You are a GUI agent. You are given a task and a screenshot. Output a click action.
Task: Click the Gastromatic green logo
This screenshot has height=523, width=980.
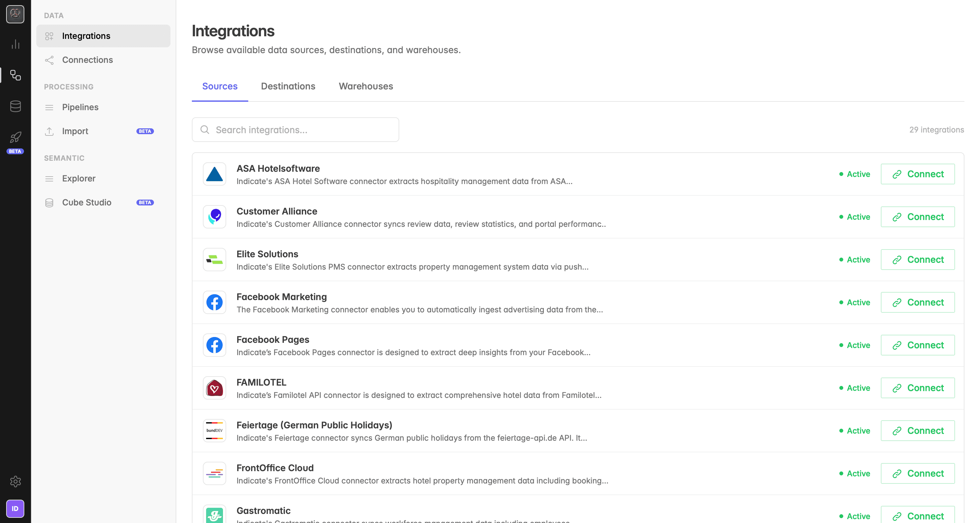coord(215,514)
